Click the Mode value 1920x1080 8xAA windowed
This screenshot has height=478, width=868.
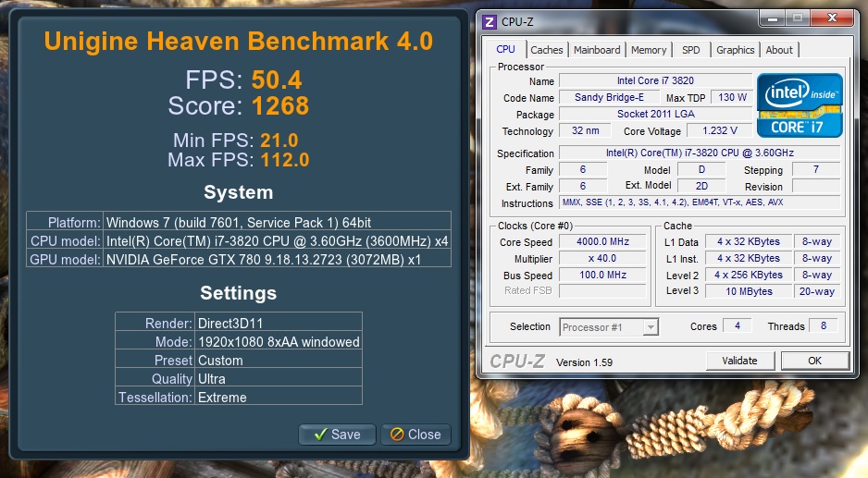click(x=279, y=342)
